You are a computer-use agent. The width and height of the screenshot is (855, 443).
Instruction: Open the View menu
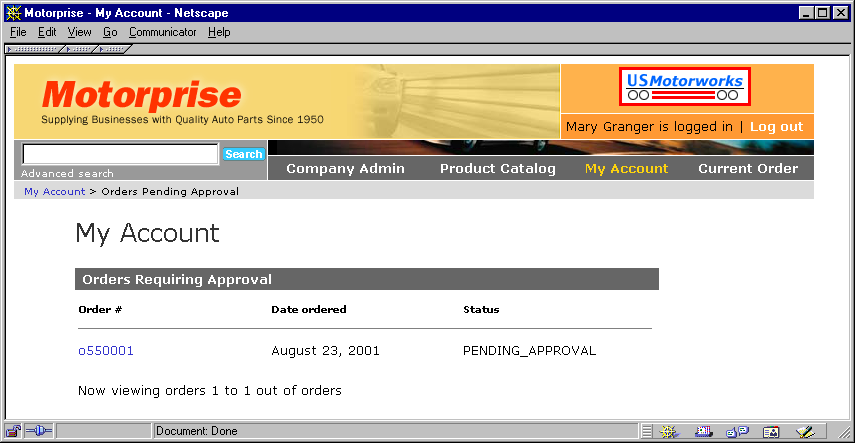click(80, 32)
